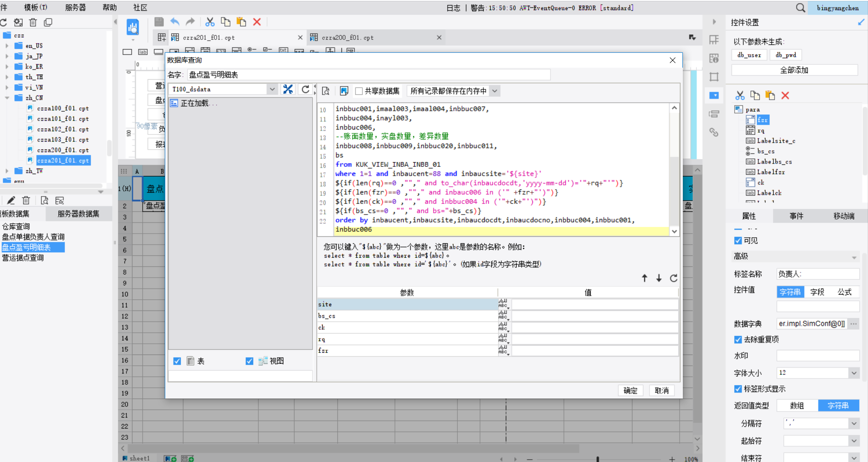The width and height of the screenshot is (868, 462).
Task: Click the cut scissors icon in main toolbar
Action: click(x=210, y=22)
